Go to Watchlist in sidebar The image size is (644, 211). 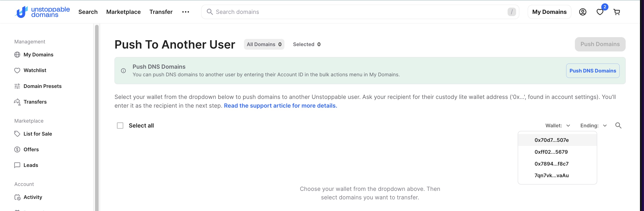(35, 70)
